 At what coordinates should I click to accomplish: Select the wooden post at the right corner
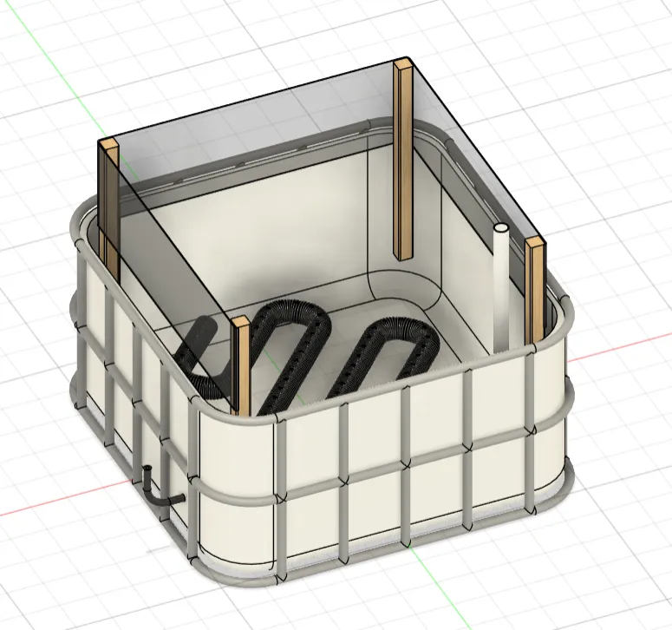(x=535, y=292)
